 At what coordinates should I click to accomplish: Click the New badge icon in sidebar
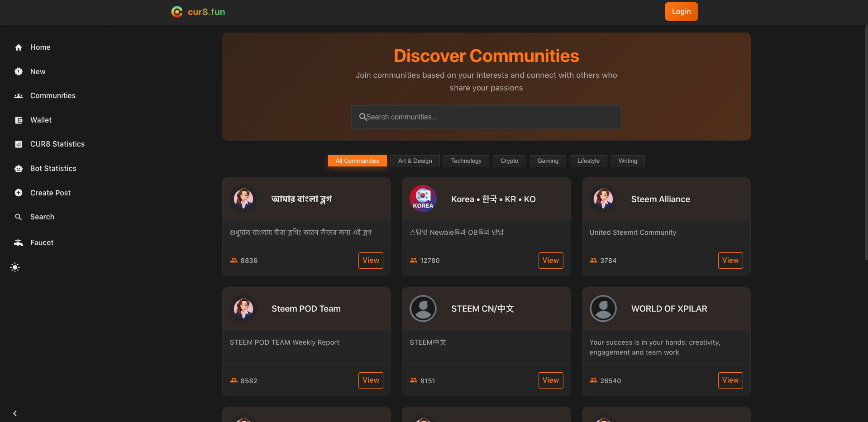[x=19, y=71]
